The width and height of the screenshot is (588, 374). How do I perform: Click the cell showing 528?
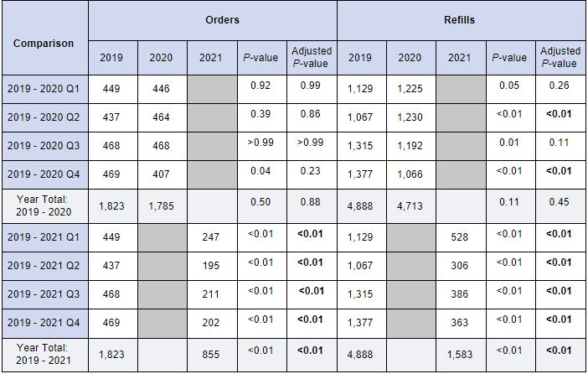tap(460, 237)
